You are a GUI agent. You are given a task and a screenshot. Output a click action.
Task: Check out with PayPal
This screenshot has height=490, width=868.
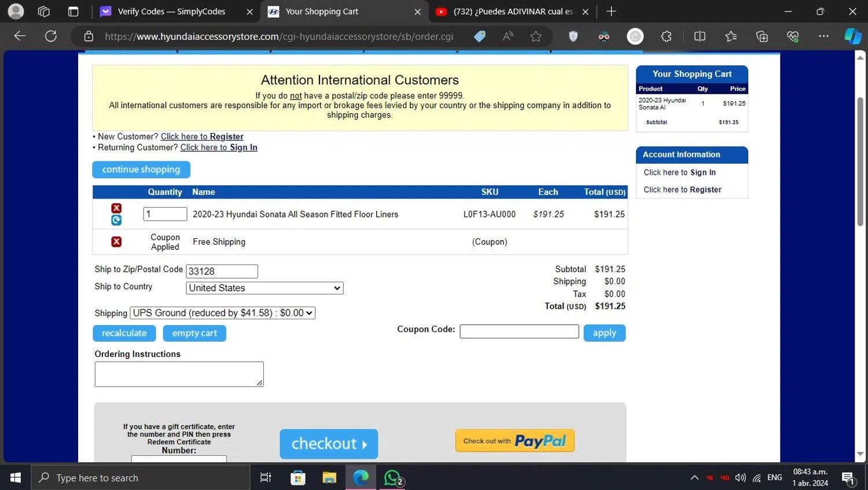(x=515, y=441)
